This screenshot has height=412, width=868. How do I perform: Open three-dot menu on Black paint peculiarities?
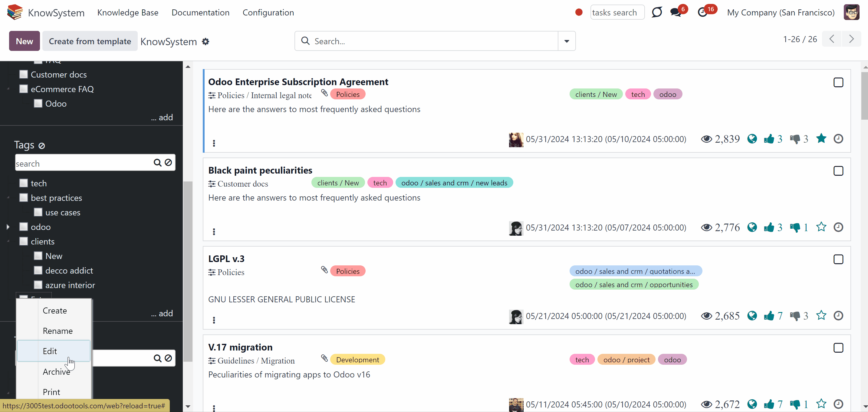click(214, 232)
